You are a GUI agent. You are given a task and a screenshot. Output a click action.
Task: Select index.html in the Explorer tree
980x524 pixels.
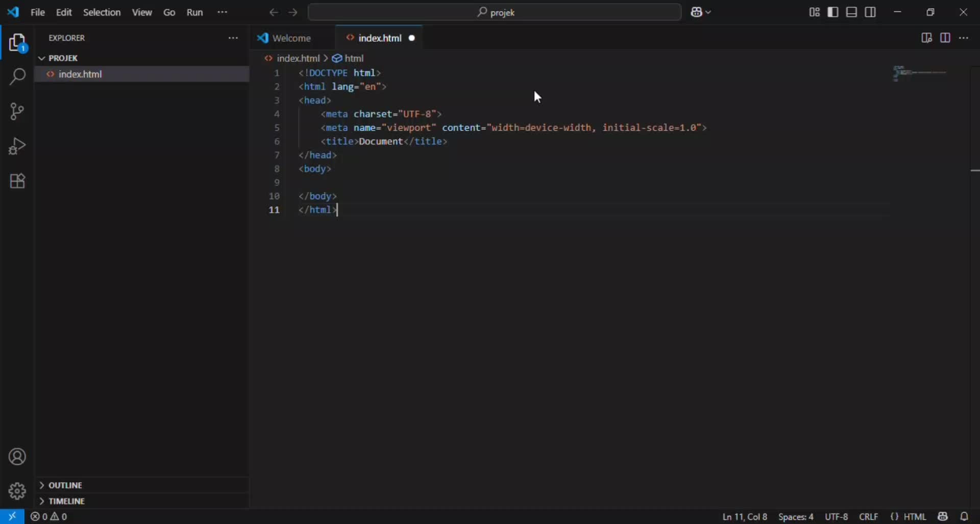142,75
